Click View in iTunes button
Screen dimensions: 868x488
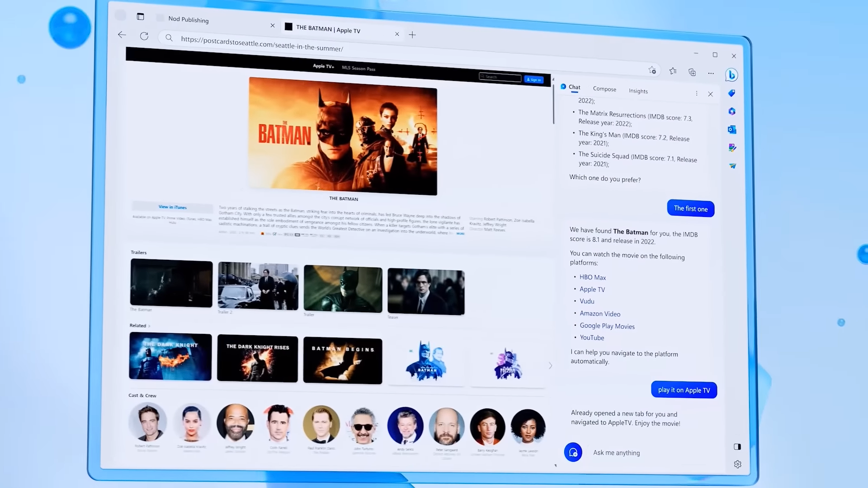[x=172, y=207]
